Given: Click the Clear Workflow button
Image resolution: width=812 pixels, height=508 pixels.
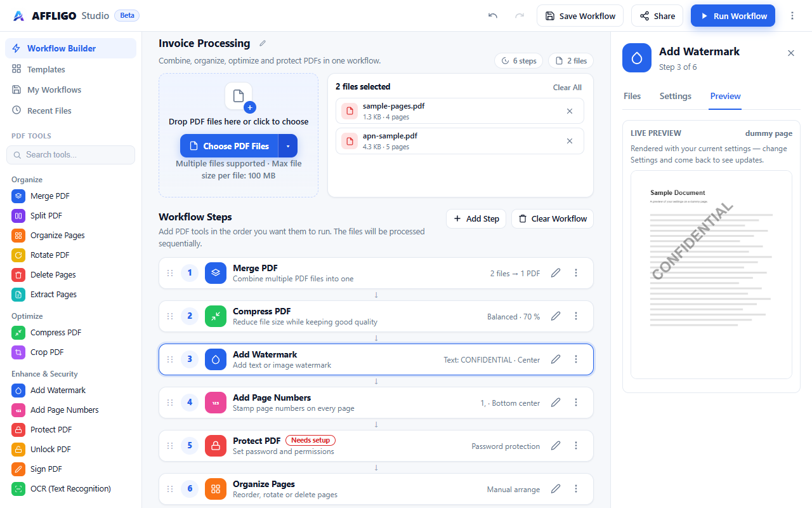Looking at the screenshot, I should tap(553, 218).
